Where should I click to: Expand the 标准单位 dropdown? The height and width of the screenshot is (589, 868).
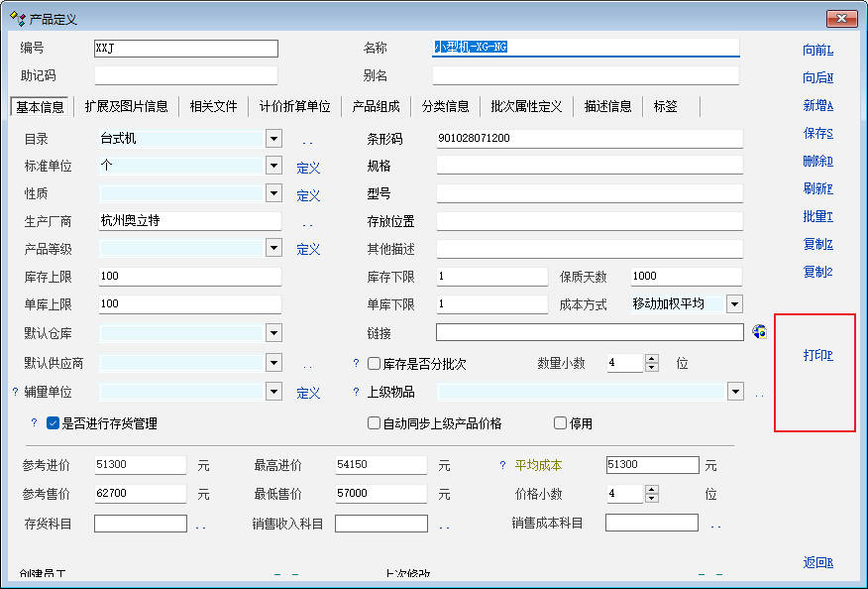point(273,167)
